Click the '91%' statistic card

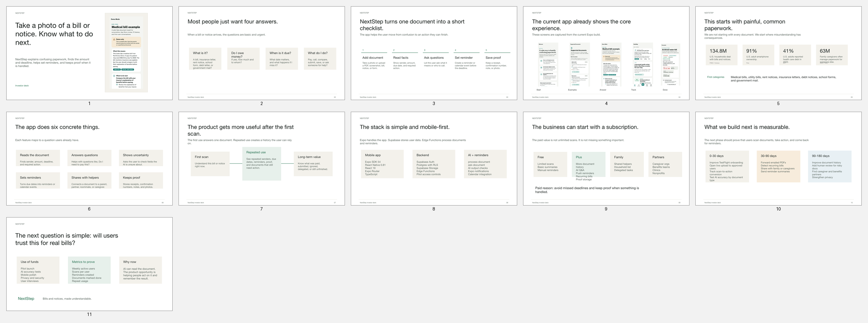click(x=758, y=55)
